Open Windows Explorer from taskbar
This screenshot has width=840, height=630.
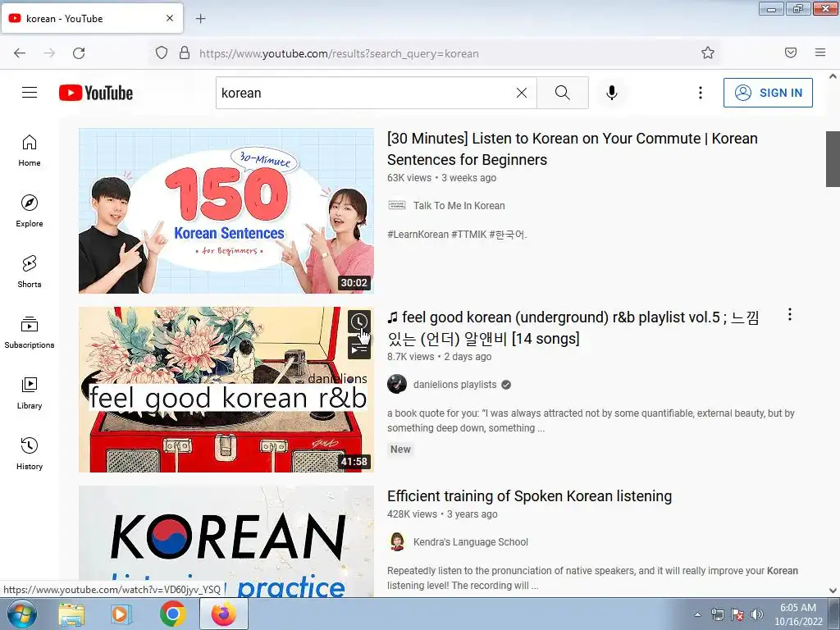71,614
